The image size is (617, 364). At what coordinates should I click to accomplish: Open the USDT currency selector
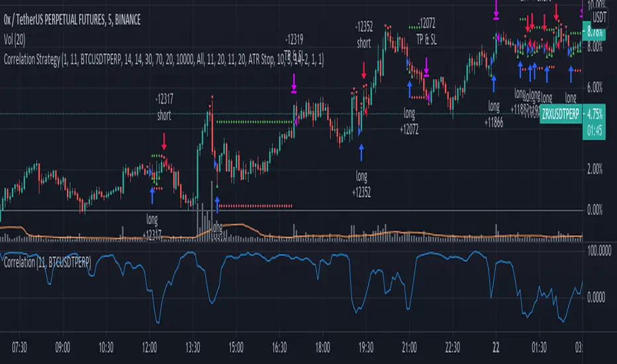pyautogui.click(x=599, y=17)
